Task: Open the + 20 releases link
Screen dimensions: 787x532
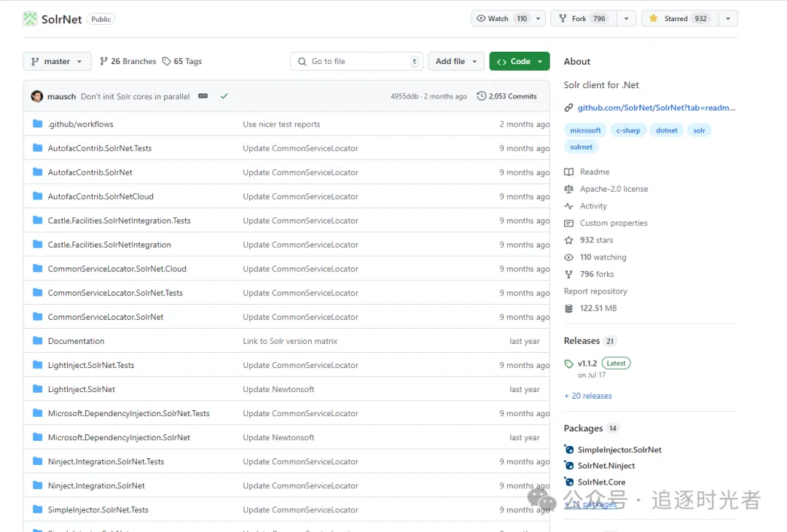Action: [588, 396]
